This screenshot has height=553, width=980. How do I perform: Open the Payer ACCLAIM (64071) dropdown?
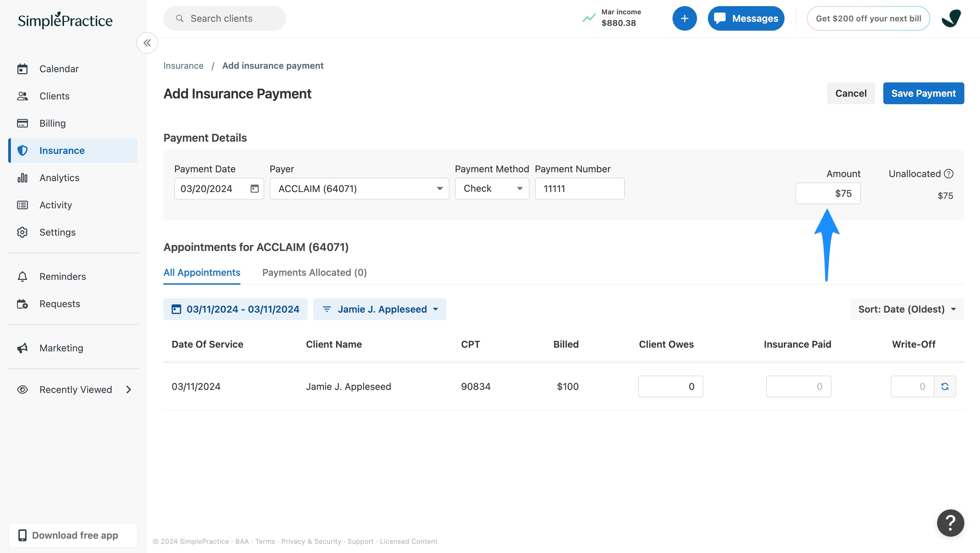pos(359,189)
